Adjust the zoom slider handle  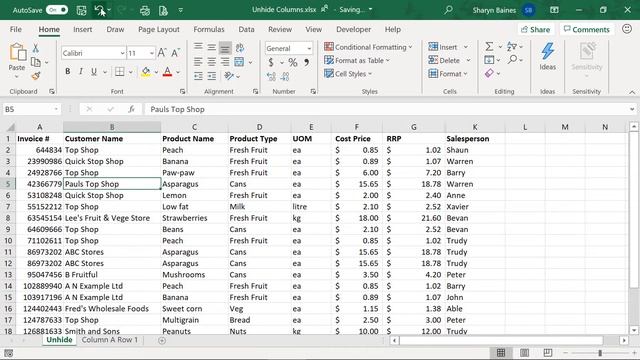600,353
